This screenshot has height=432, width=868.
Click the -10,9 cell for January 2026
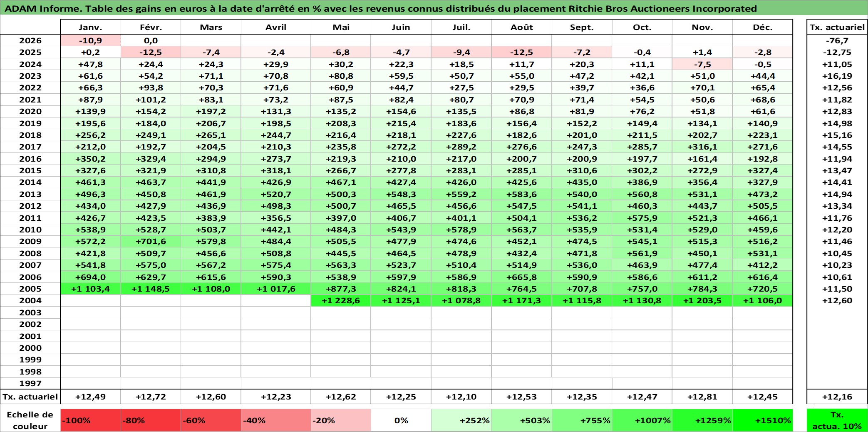[x=90, y=40]
